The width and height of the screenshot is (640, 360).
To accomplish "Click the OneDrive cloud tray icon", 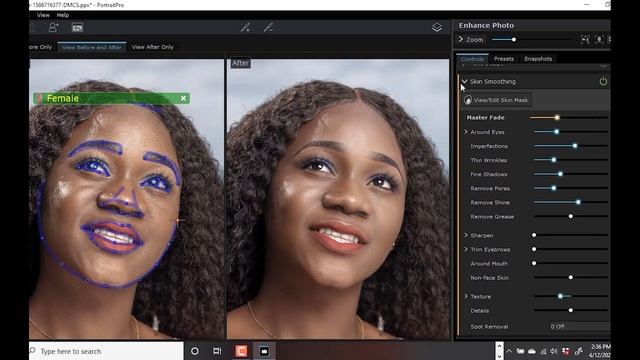I will point(532,351).
